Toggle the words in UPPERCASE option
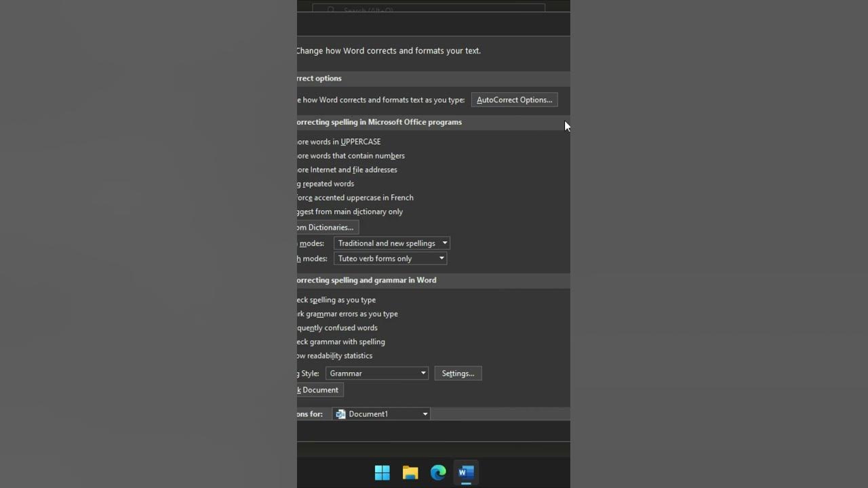 pyautogui.click(x=338, y=142)
